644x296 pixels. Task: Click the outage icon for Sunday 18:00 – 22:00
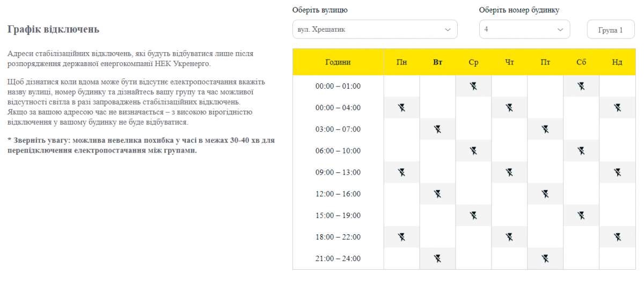pos(617,237)
